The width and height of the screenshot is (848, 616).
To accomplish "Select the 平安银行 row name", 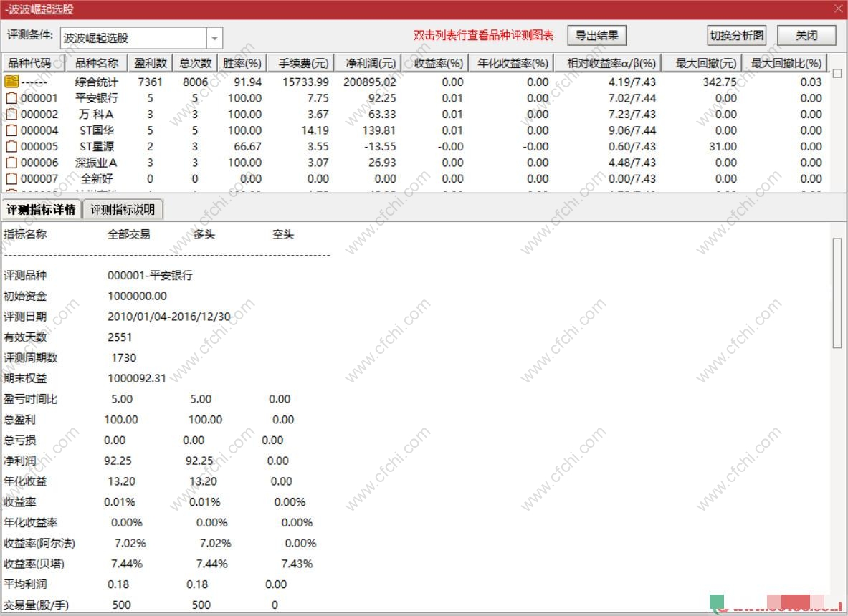I will tap(96, 98).
